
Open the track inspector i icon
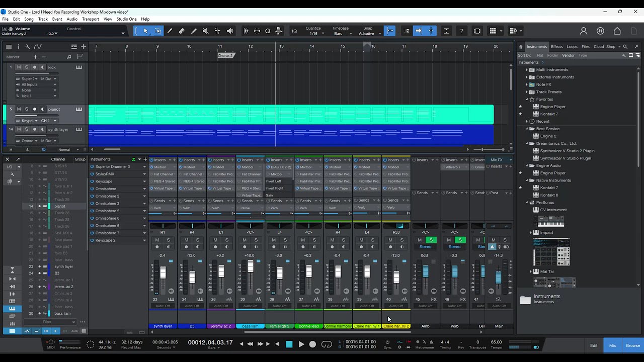[x=18, y=47]
